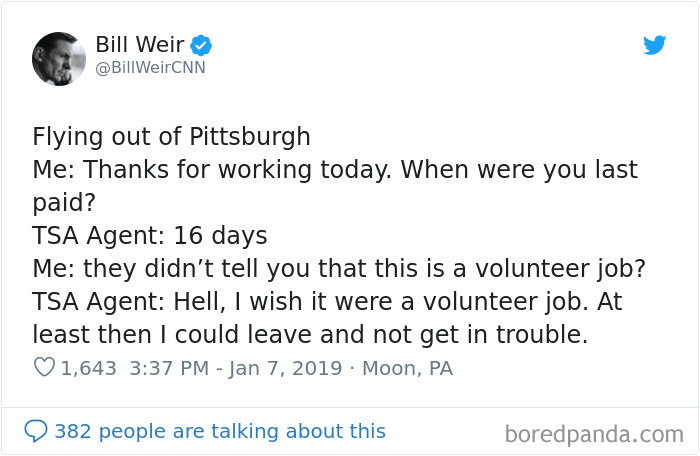Open the @BillWeirCNN handle

[x=150, y=67]
